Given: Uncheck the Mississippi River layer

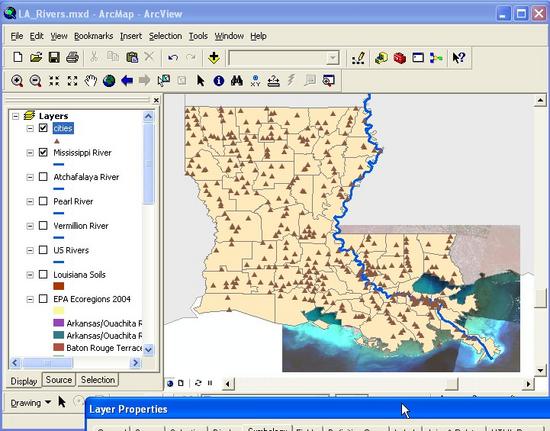Looking at the screenshot, I should [x=43, y=152].
